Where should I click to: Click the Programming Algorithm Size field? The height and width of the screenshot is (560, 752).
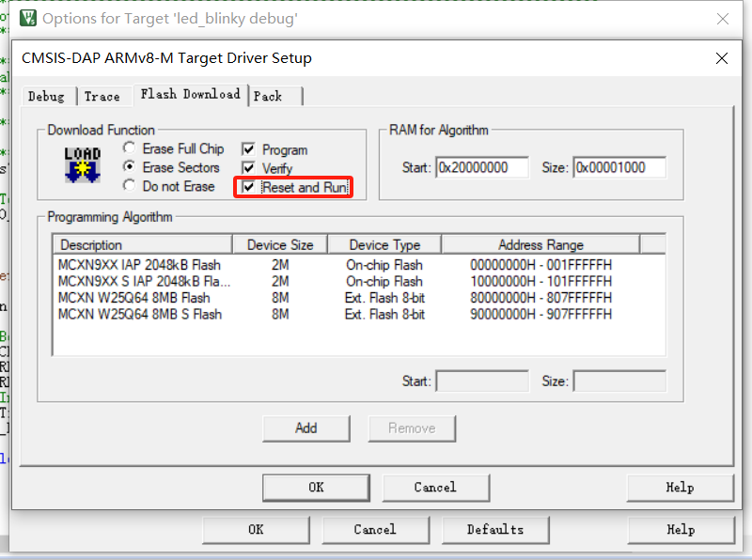point(619,381)
